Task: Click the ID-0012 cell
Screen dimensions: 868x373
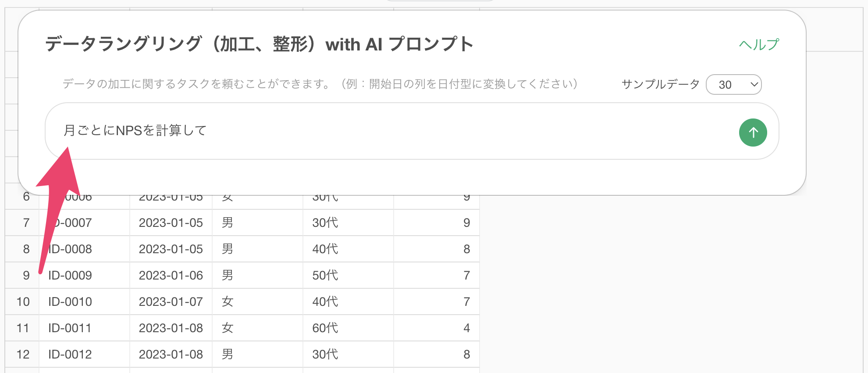Action: (70, 355)
